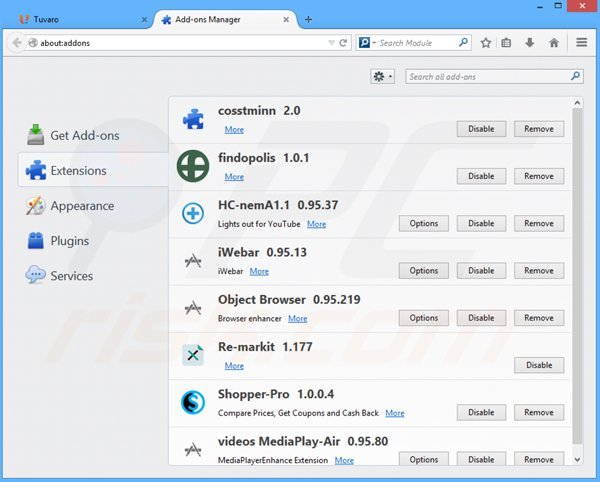Open Options for Object Browser
600x482 pixels.
(424, 318)
